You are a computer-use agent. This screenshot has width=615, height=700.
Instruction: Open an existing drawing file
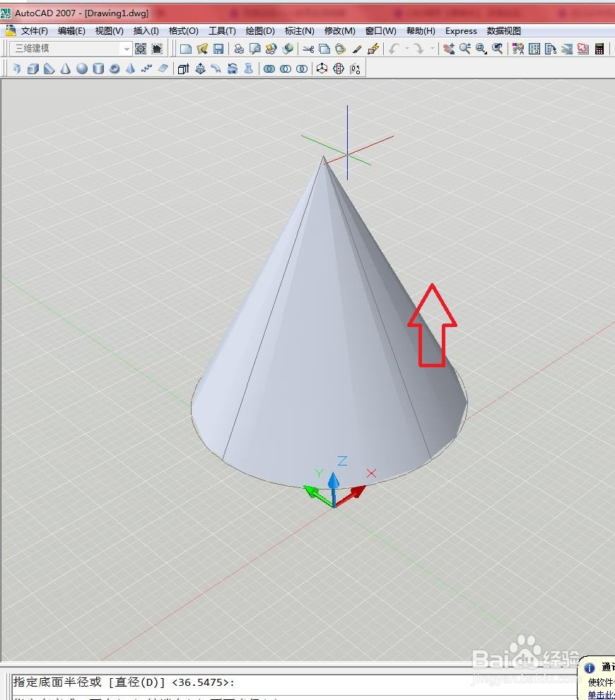[x=202, y=49]
